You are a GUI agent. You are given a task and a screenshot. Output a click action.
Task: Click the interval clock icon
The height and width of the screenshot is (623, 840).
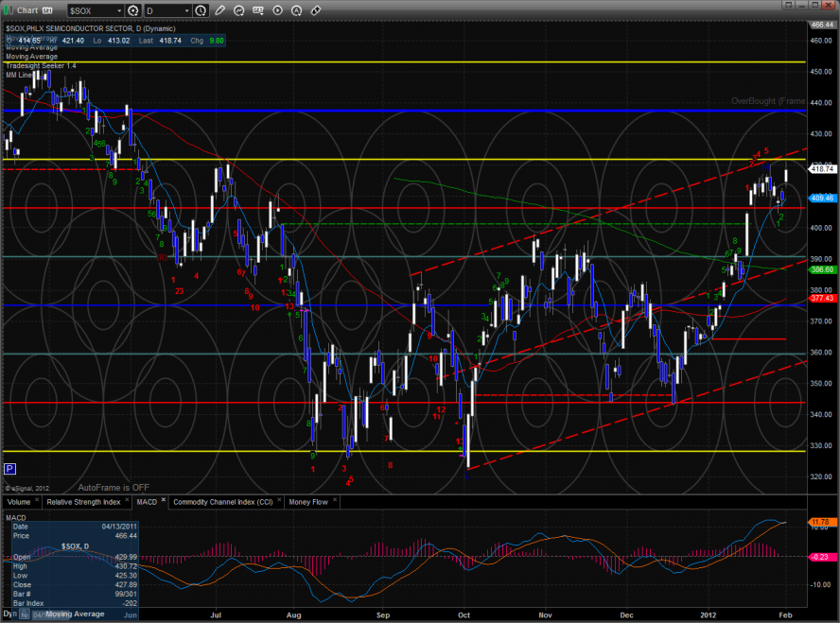pyautogui.click(x=201, y=10)
